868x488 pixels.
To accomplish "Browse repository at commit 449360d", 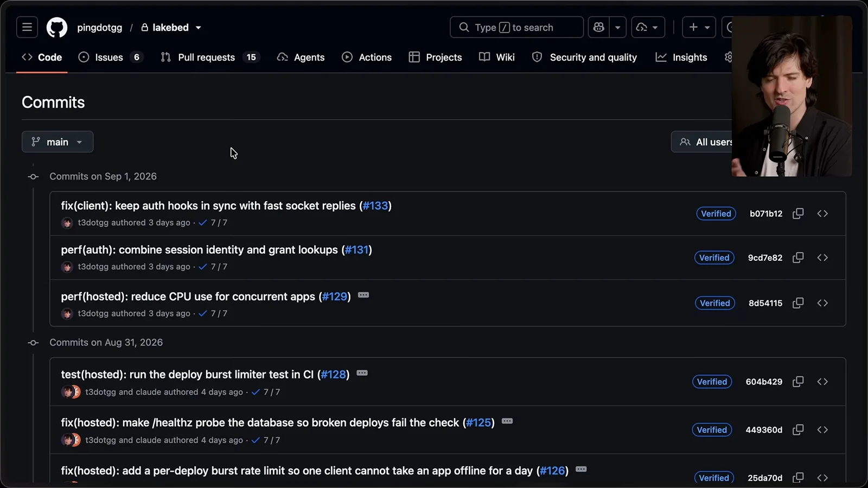I will coord(822,430).
